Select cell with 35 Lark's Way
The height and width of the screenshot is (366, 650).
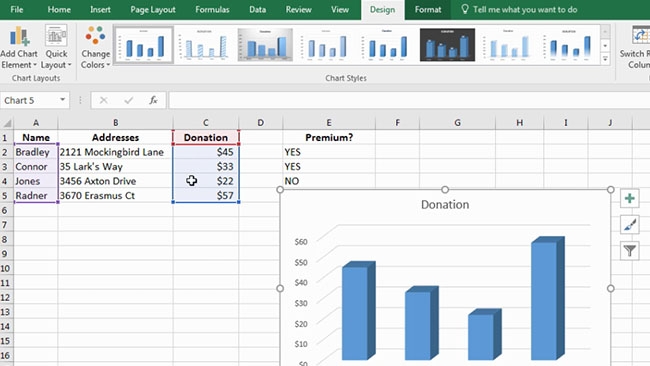pos(116,167)
